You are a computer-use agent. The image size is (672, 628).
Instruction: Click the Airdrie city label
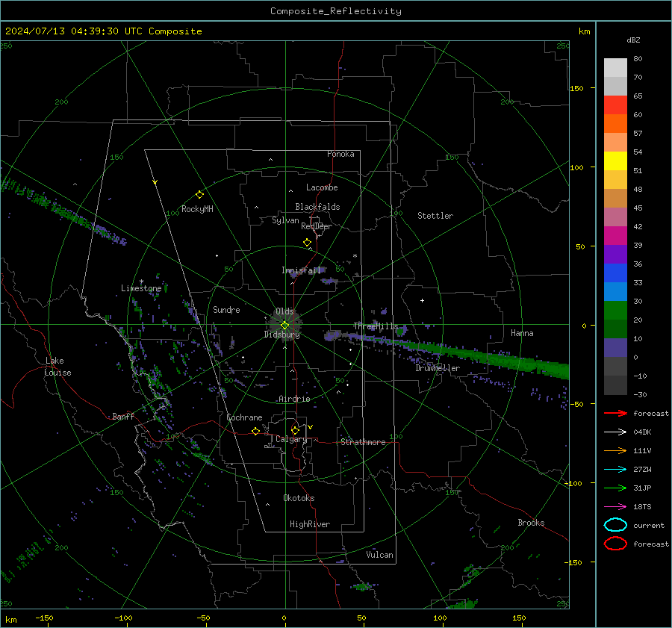pos(294,399)
